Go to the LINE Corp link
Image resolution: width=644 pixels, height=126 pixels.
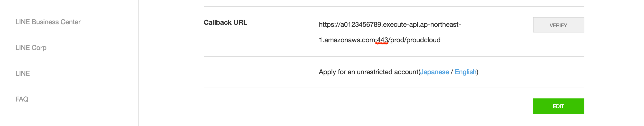(31, 48)
